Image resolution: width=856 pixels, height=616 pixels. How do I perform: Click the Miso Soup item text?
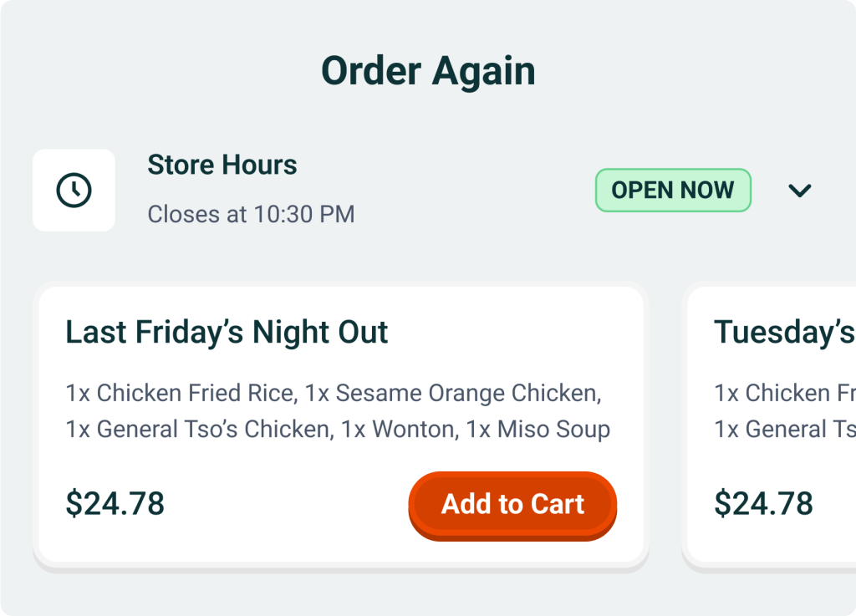(x=553, y=430)
